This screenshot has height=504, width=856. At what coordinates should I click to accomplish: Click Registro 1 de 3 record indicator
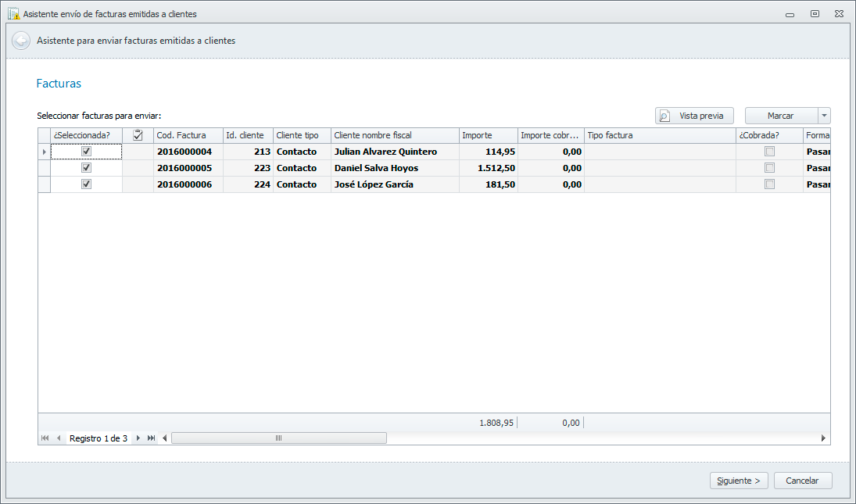98,438
